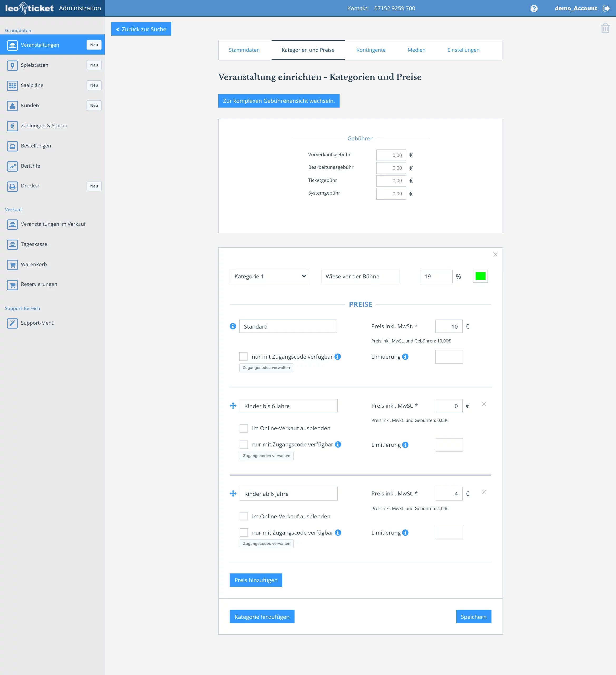This screenshot has height=675, width=616.
Task: Hide KInder bis 6 Jahre in online sale
Action: (x=244, y=428)
